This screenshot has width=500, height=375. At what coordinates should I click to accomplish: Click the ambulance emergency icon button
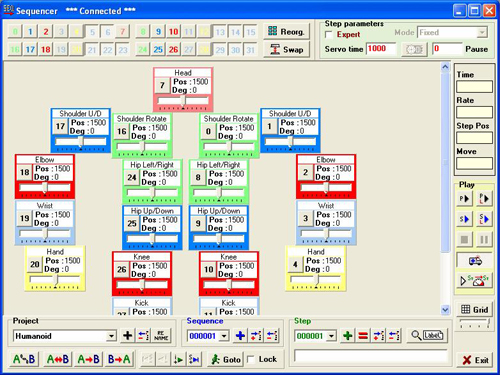(x=474, y=261)
